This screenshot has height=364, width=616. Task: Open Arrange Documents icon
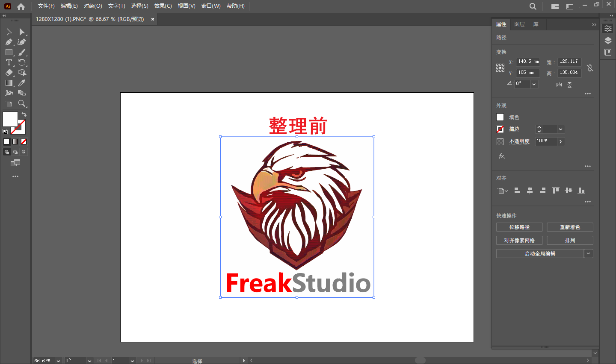[x=555, y=6]
